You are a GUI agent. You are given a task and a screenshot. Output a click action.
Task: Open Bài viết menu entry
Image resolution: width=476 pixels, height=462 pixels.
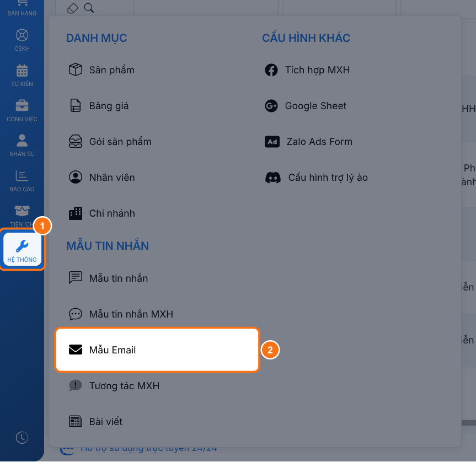(x=106, y=422)
